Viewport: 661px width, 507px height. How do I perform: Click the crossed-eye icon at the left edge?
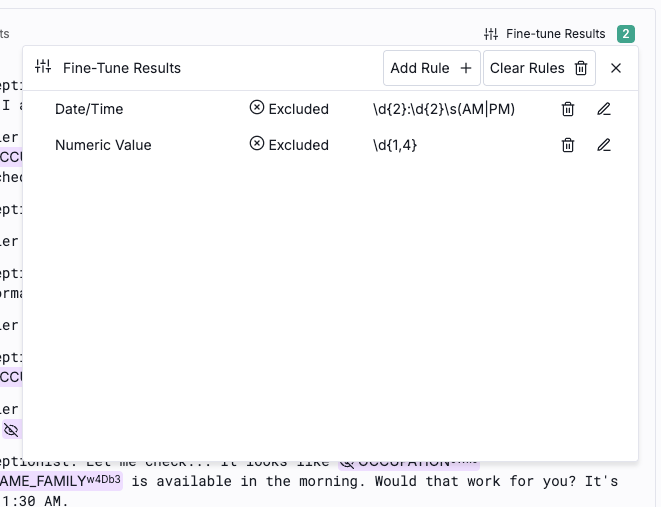tap(11, 430)
